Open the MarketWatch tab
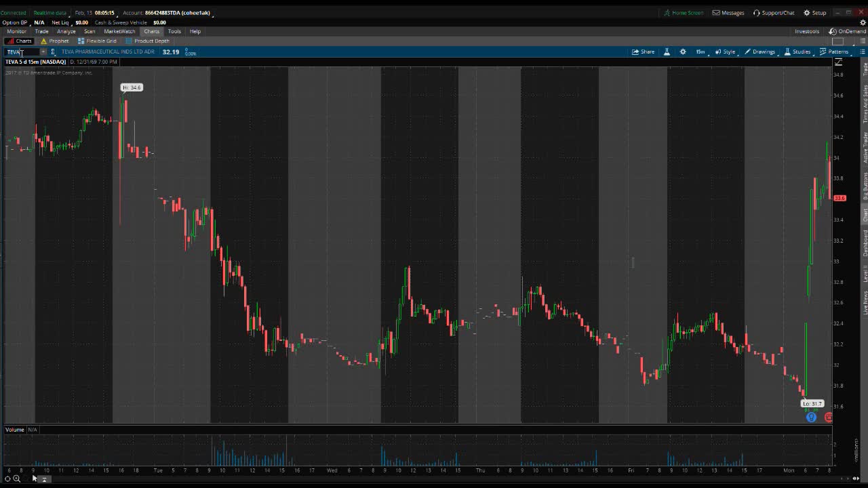 (x=119, y=31)
